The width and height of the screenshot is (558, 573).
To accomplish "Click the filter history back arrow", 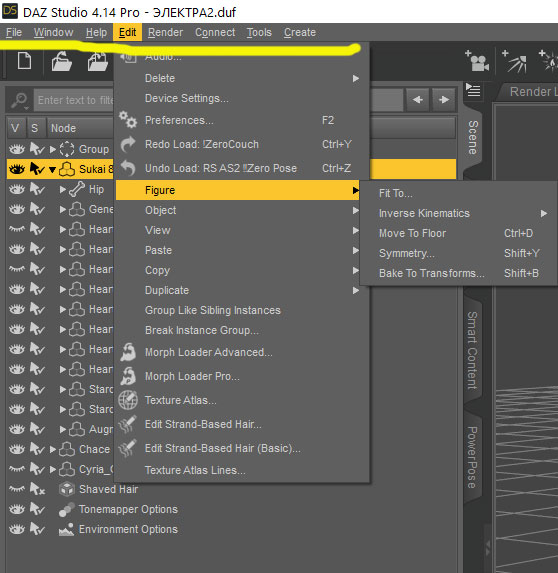I will pos(418,99).
